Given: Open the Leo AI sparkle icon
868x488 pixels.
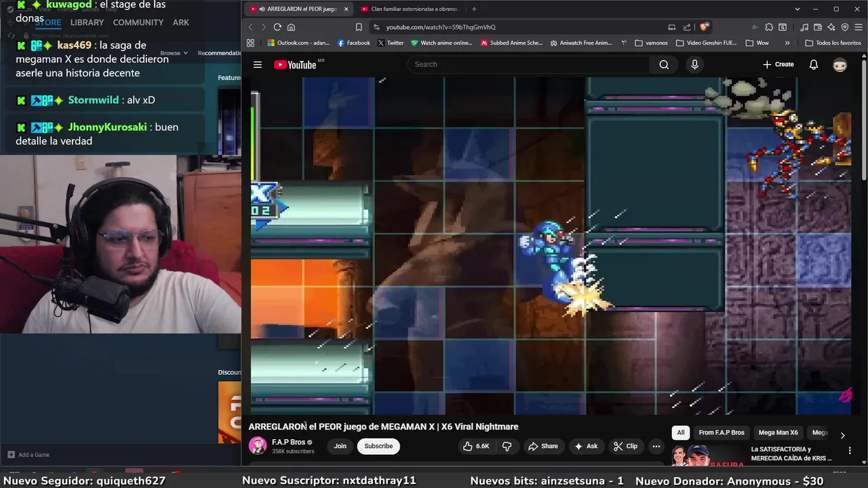Looking at the screenshot, I should point(831,27).
